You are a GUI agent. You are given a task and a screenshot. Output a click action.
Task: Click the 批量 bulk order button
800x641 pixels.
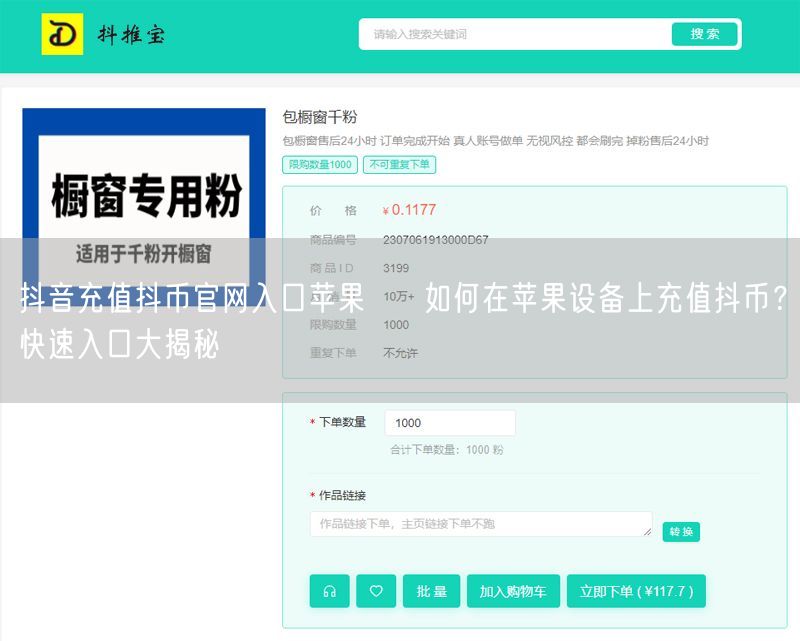[x=432, y=591]
